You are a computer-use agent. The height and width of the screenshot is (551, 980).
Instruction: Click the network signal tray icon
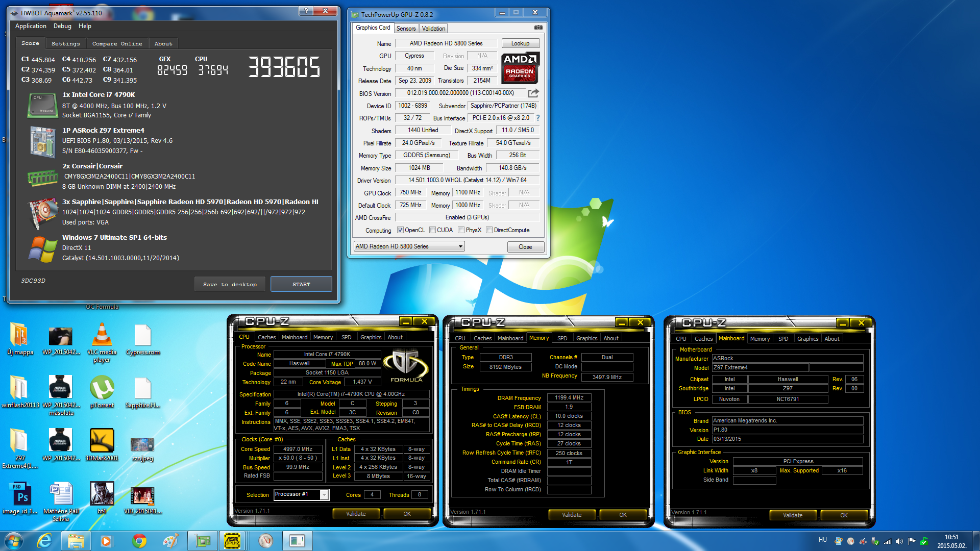(x=888, y=541)
